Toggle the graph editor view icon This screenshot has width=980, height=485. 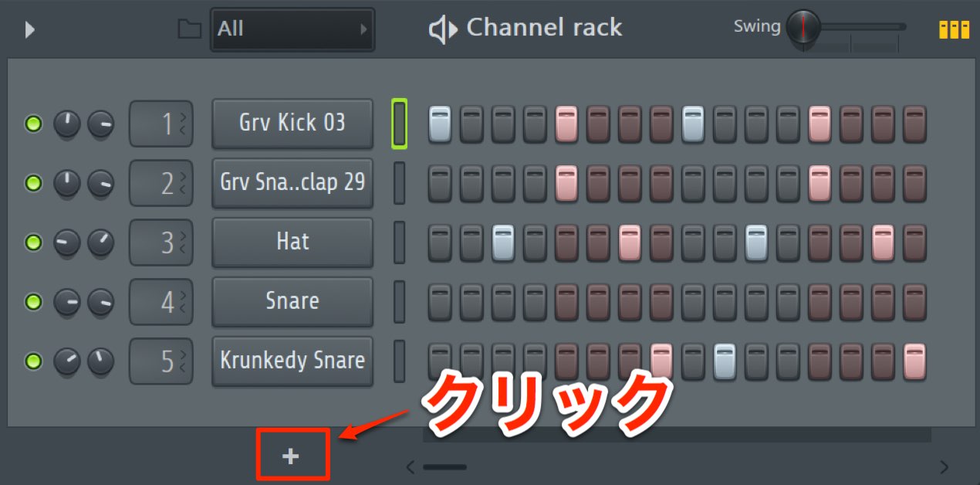click(x=954, y=29)
